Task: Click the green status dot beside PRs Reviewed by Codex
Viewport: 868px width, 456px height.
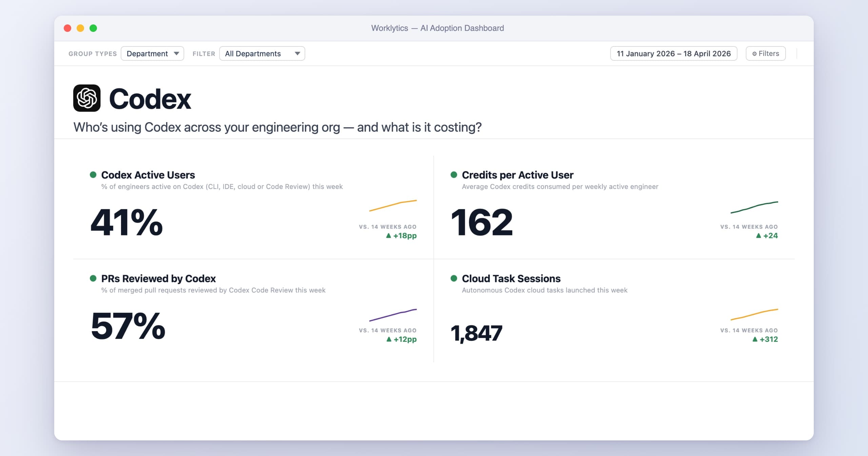Action: tap(93, 279)
